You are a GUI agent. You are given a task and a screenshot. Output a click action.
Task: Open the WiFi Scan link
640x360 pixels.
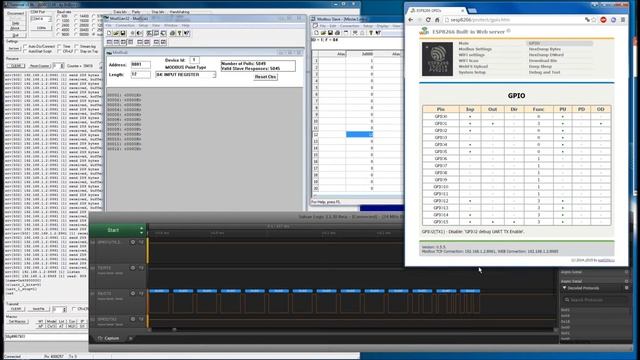coord(469,60)
